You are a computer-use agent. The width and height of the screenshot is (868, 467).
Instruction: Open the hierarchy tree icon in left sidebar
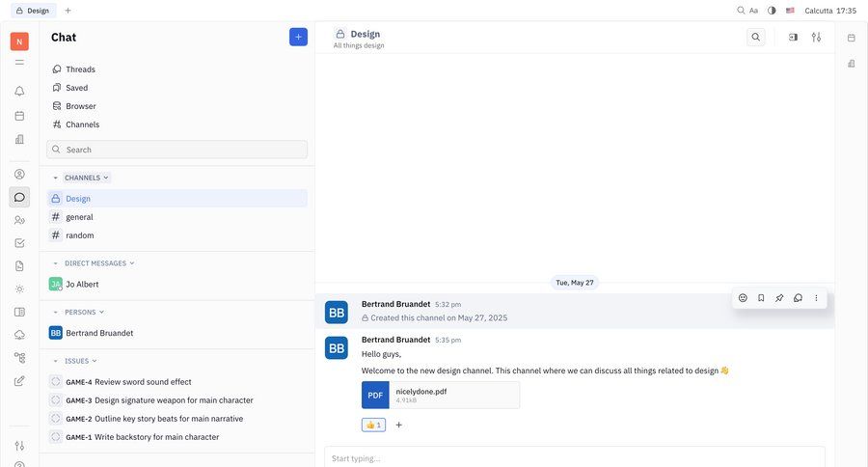click(19, 358)
